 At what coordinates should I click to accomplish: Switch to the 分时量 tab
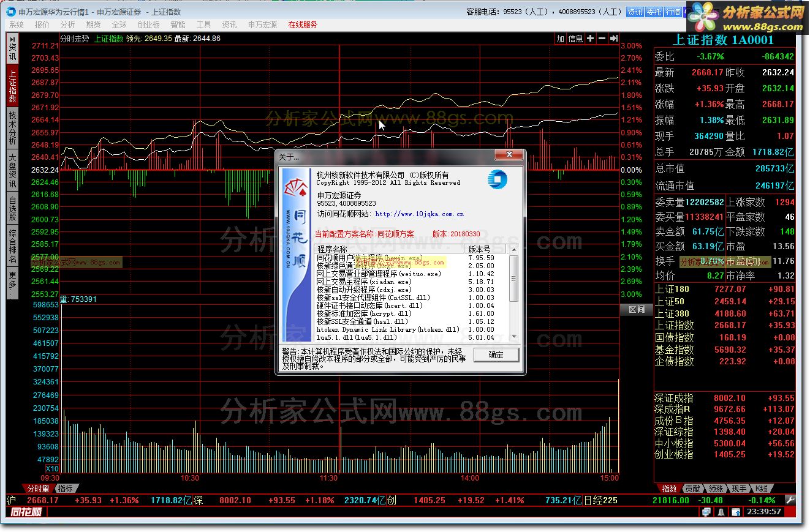tap(38, 489)
